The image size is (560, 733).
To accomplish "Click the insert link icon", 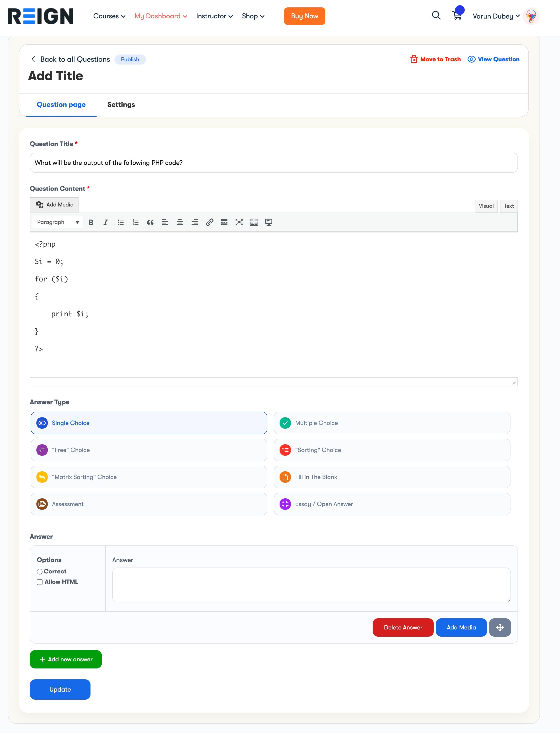I will (x=209, y=222).
